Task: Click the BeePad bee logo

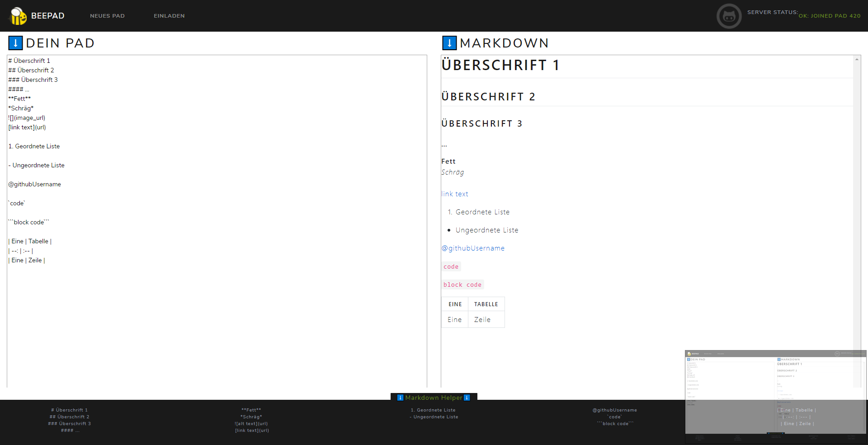Action: (x=18, y=15)
